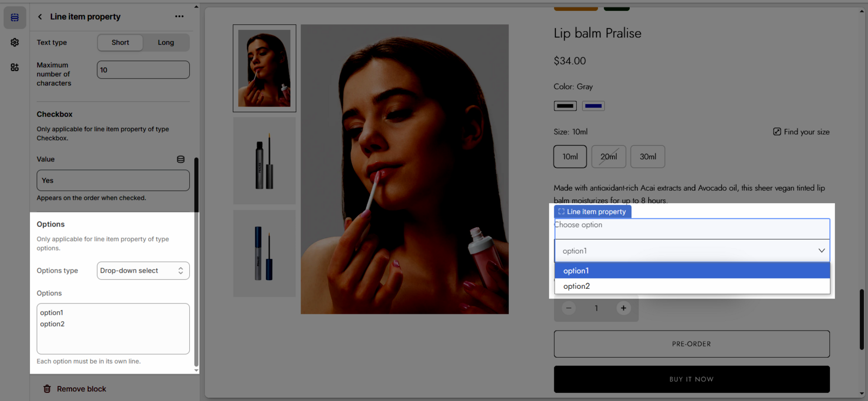Click the minus quantity decrease icon
This screenshot has height=401, width=868.
569,308
